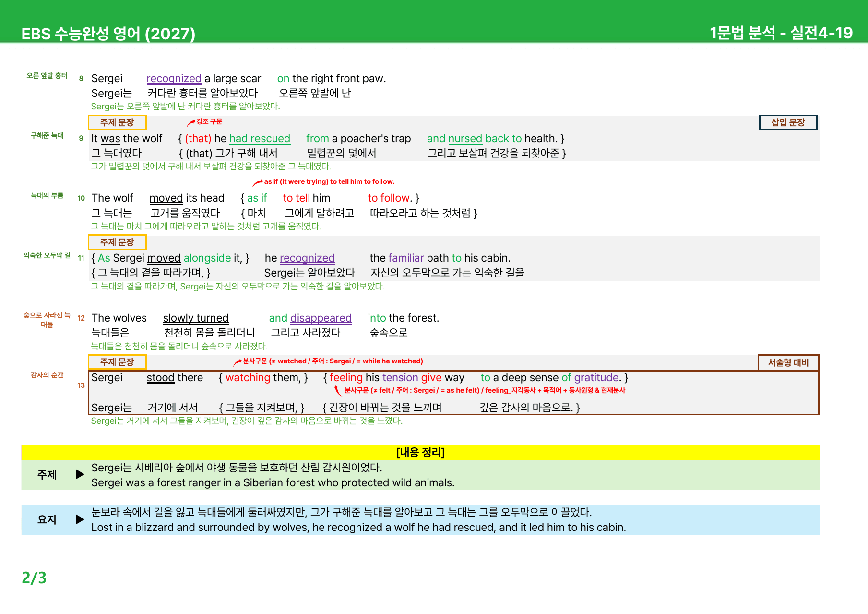868x614 pixels.
Task: Click the side label '감사의 순간'
Action: (47, 375)
